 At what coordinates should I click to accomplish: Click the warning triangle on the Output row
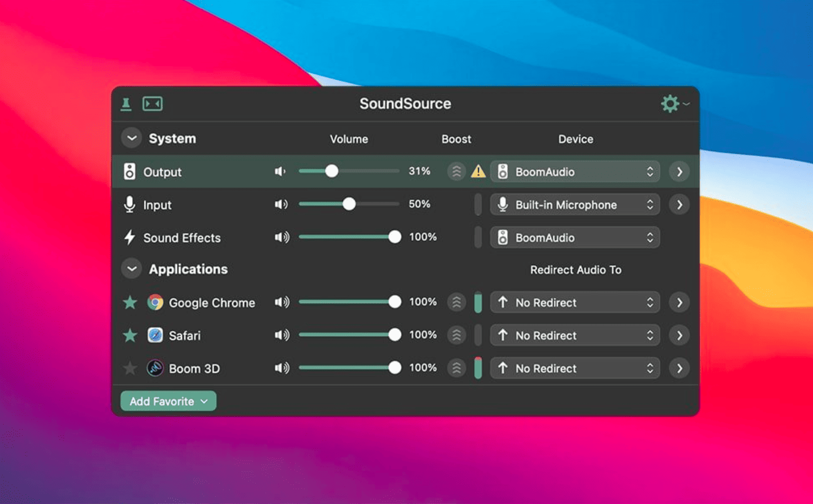[478, 171]
